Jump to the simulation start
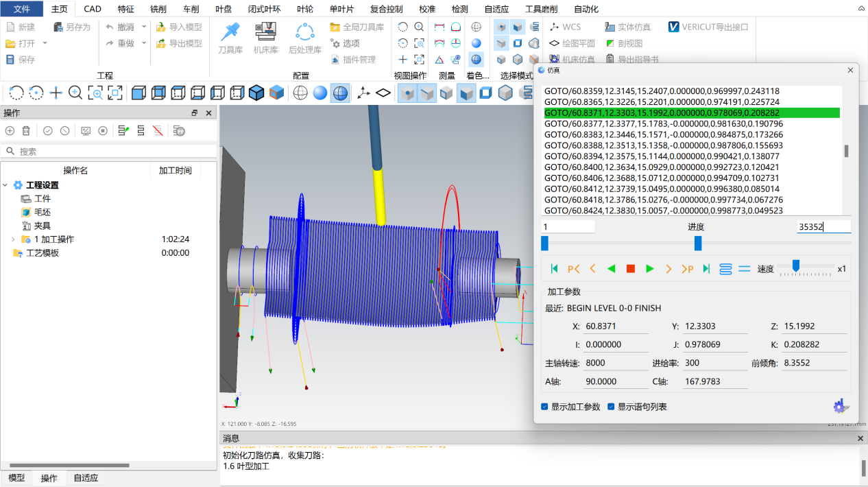The width and height of the screenshot is (868, 487). click(x=555, y=269)
